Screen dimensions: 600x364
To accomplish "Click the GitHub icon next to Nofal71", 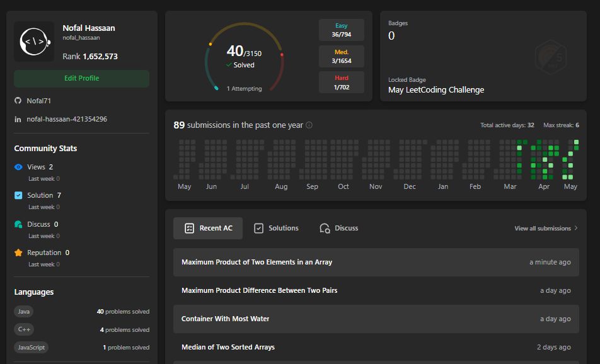I will [18, 101].
